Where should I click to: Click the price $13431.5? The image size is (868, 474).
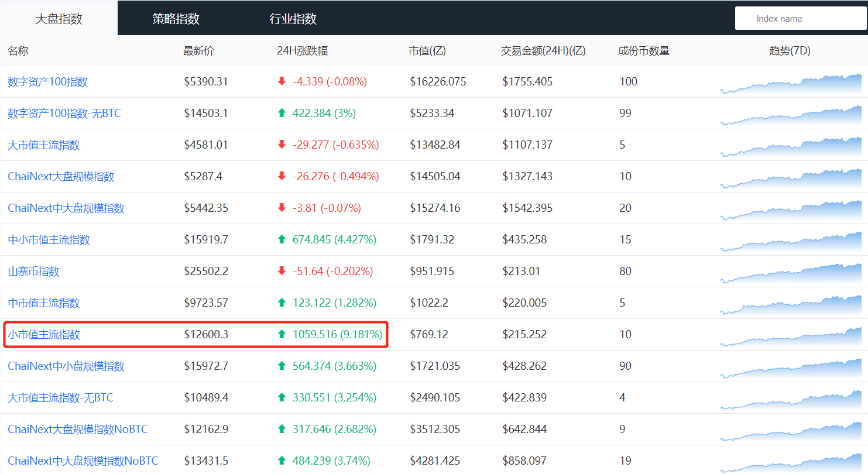click(206, 461)
